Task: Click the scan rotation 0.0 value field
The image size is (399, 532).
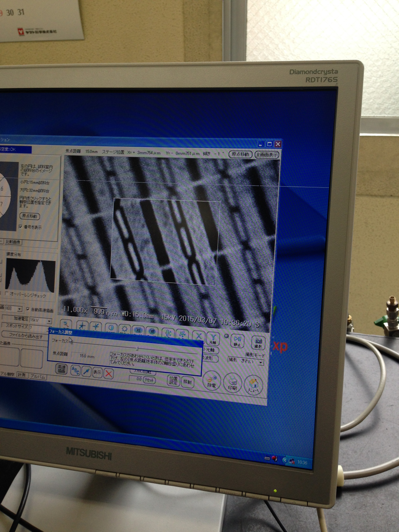Action: (x=136, y=379)
